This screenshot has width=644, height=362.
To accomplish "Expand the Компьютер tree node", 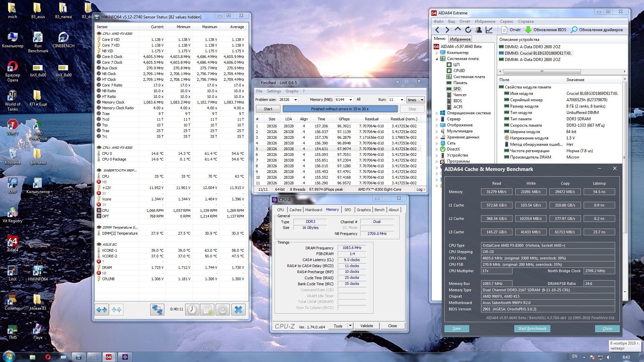I will pos(437,53).
